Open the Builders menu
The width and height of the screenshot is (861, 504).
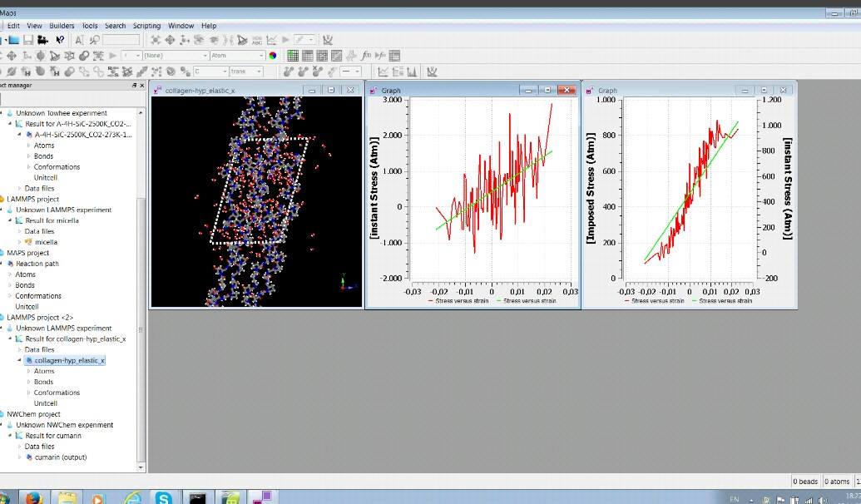[x=62, y=26]
